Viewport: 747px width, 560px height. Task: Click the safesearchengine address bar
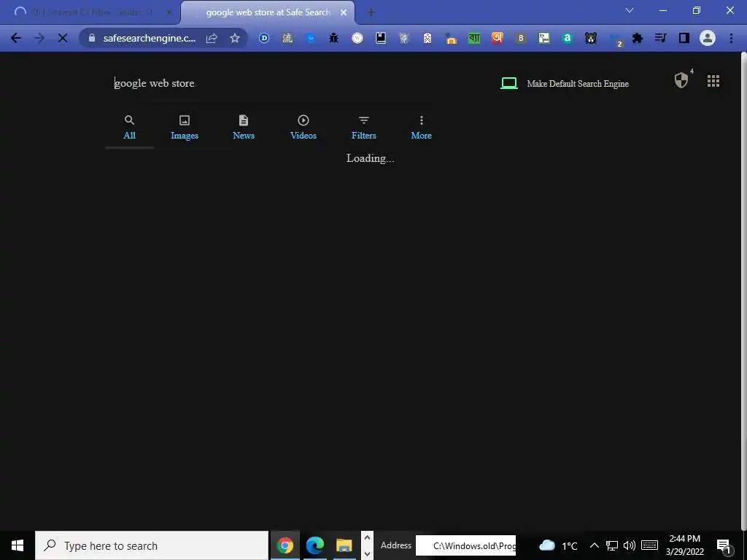150,38
